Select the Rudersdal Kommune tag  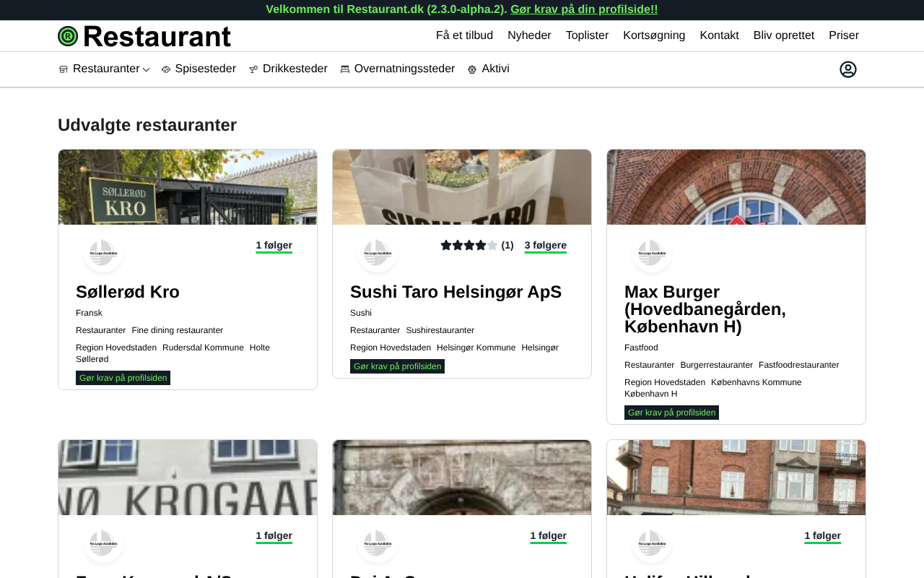tap(203, 348)
